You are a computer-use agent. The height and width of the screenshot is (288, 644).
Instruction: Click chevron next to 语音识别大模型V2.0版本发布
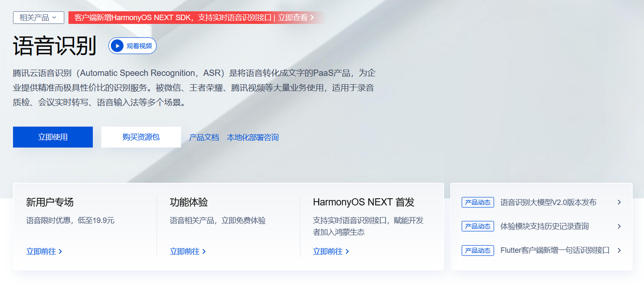pyautogui.click(x=619, y=202)
